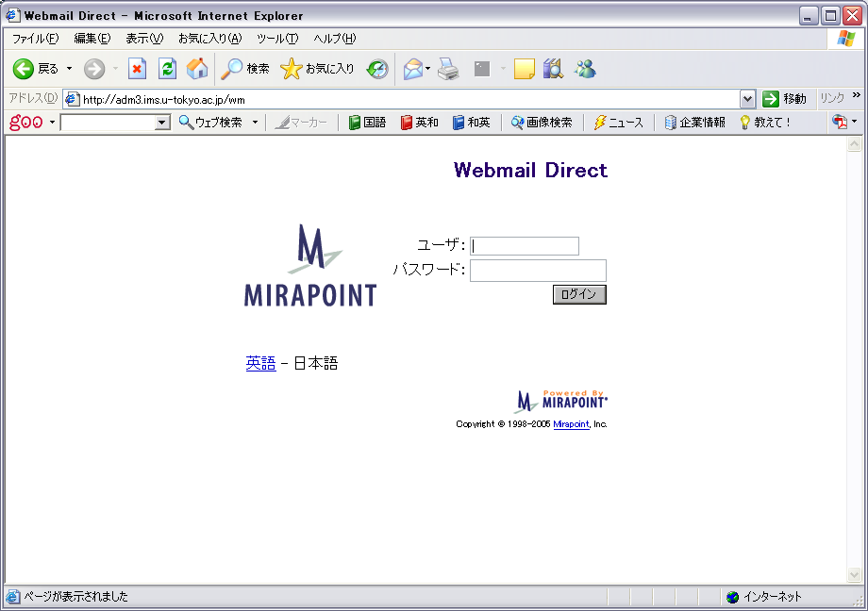Focus the パスワード password field
The width and height of the screenshot is (868, 611).
(x=538, y=271)
